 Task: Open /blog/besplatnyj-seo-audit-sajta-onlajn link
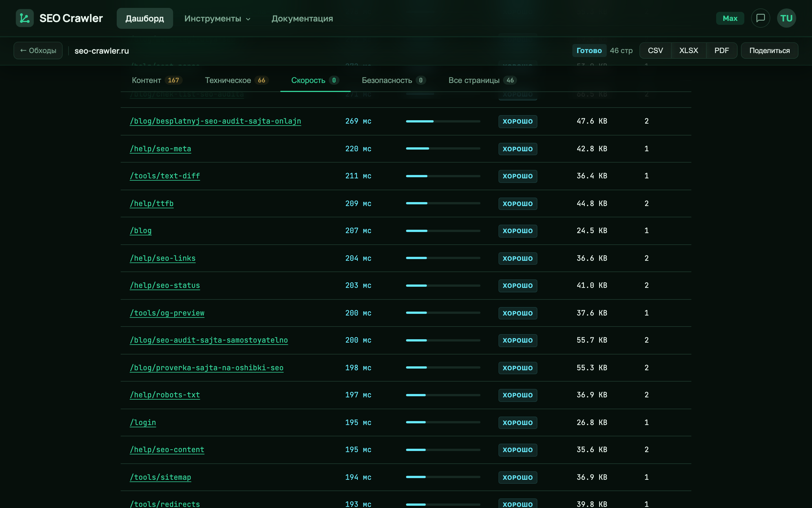215,121
